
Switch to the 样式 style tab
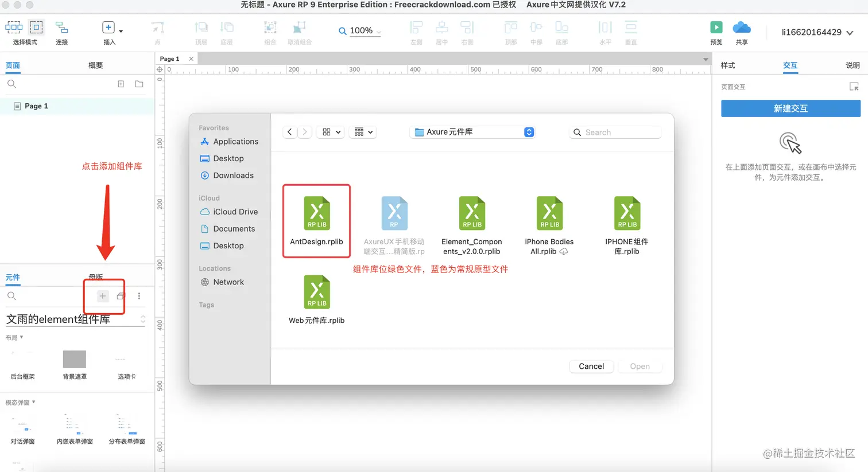coord(728,65)
